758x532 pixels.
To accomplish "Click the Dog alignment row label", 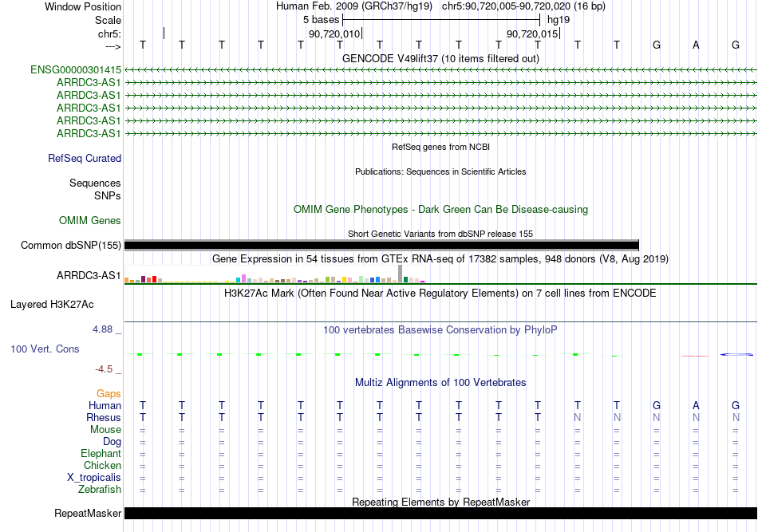I will pyautogui.click(x=112, y=442).
